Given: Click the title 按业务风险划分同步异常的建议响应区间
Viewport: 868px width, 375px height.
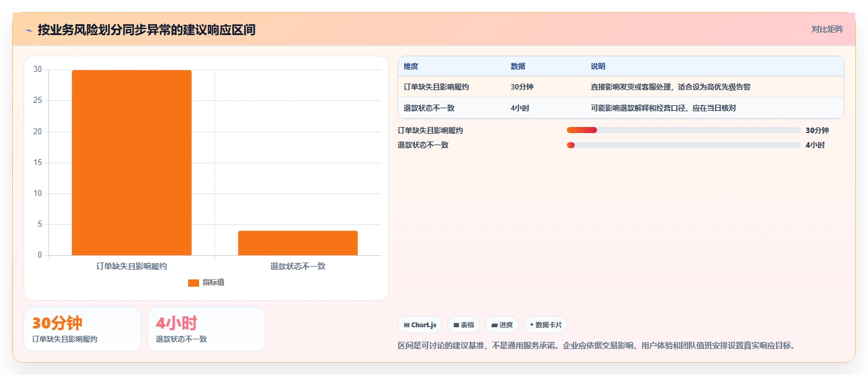Looking at the screenshot, I should coord(146,30).
